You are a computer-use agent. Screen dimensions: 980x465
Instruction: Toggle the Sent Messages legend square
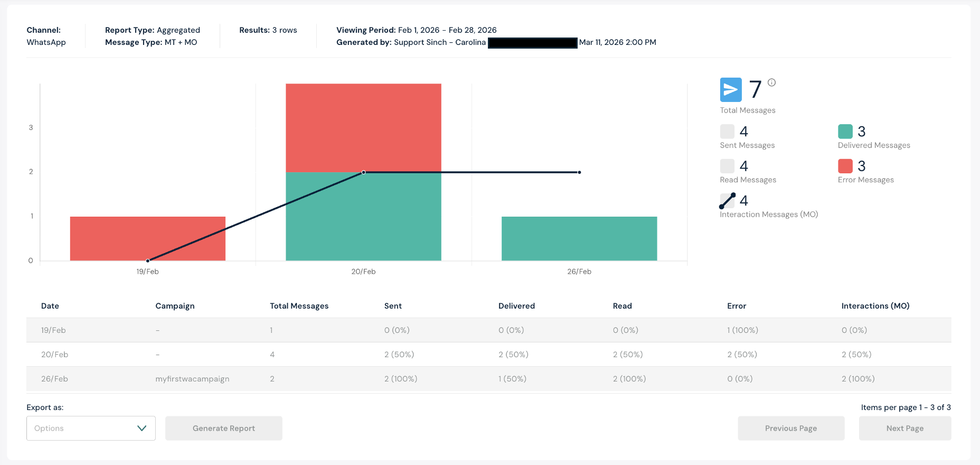coord(727,132)
